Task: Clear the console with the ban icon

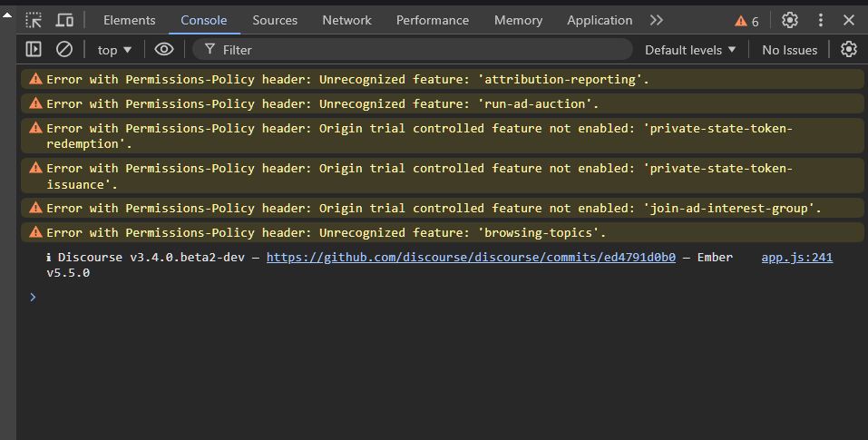Action: pos(64,49)
